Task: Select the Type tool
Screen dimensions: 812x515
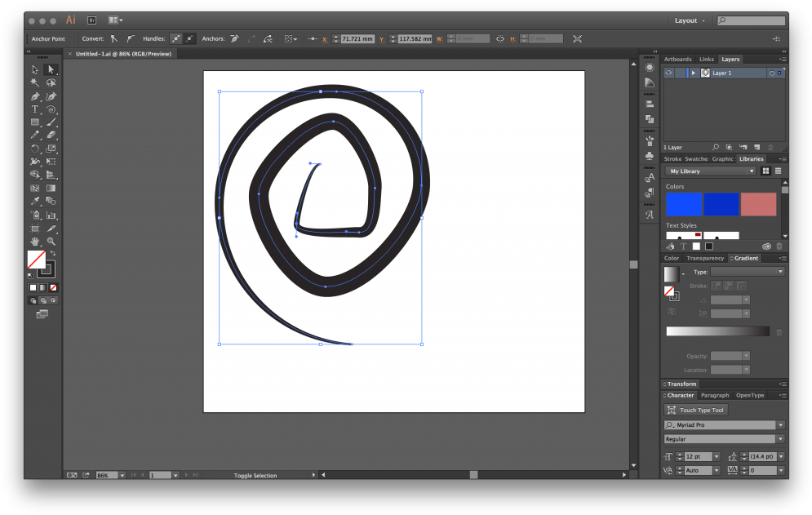Action: (x=35, y=109)
